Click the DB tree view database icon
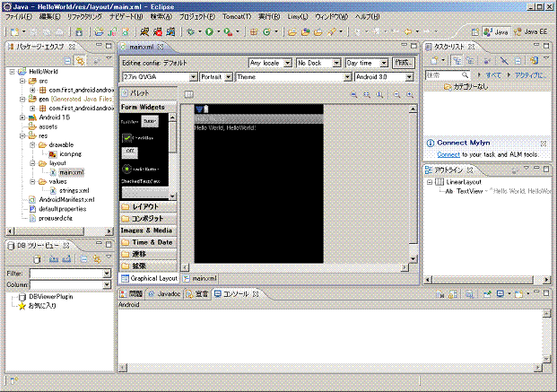The height and width of the screenshot is (392, 557). 37,259
